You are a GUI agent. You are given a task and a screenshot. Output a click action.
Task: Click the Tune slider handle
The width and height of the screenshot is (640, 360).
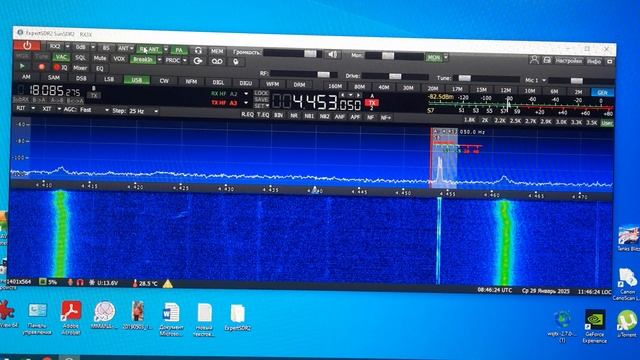click(464, 78)
